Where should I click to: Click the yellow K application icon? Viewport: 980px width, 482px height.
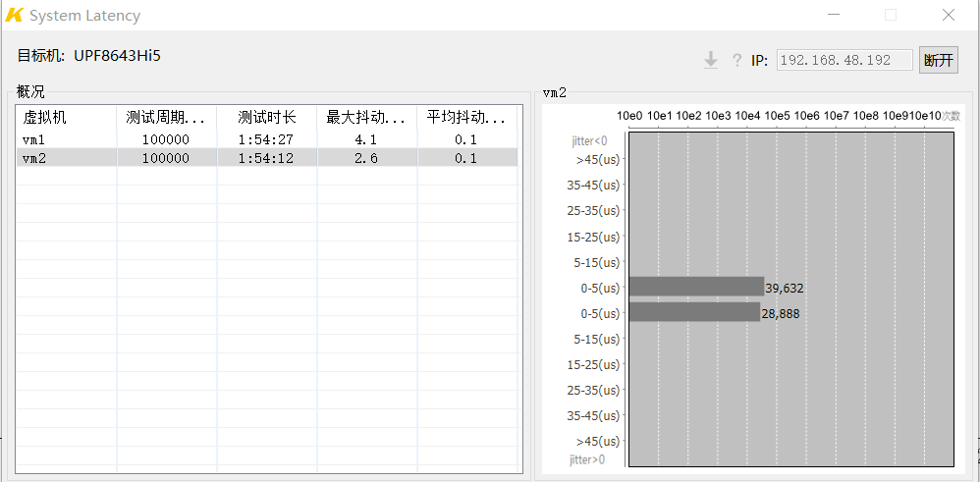click(14, 16)
